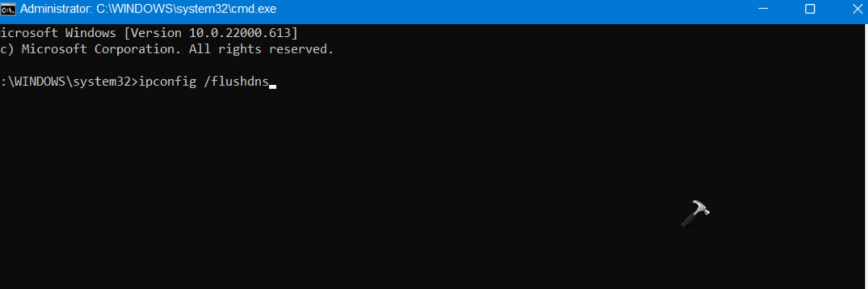Click the version number 10.0.22000.613
This screenshot has width=868, height=289.
click(240, 33)
